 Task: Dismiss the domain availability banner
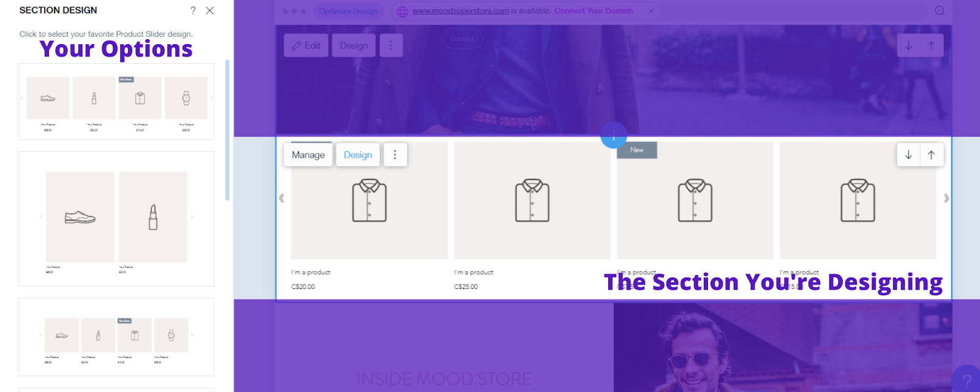coord(650,11)
